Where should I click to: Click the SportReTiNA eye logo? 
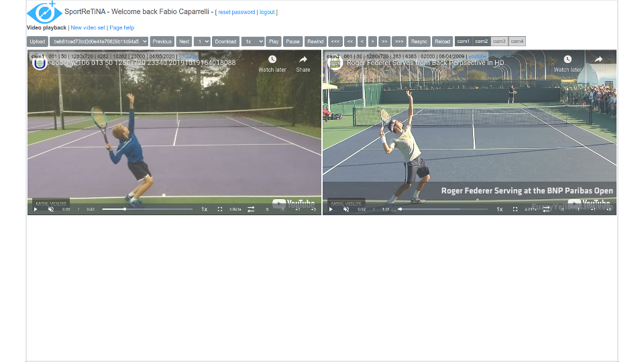click(x=44, y=12)
